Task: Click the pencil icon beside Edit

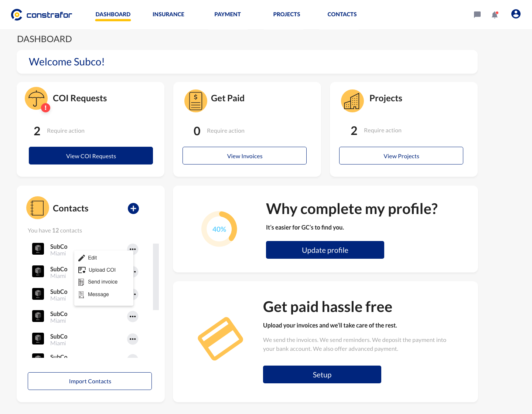Action: coord(82,258)
